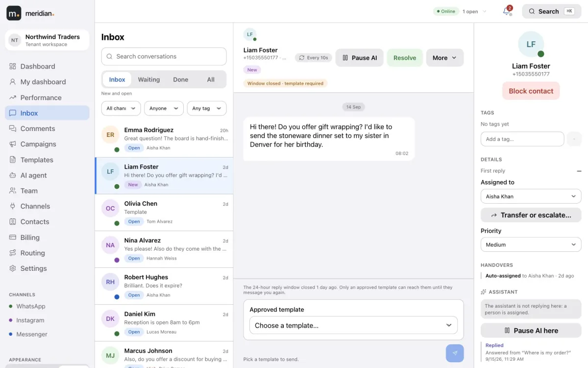
Task: Open My dashboard in the sidebar
Action: 47,82
